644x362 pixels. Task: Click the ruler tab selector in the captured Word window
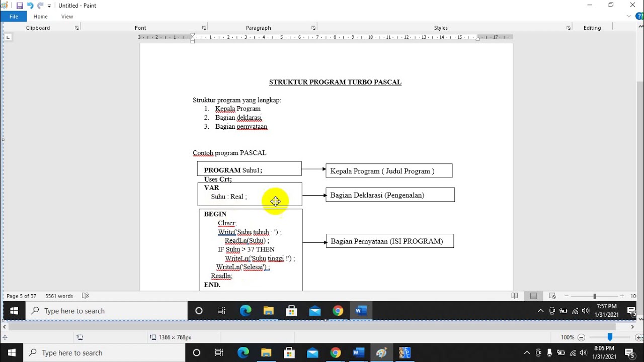pyautogui.click(x=8, y=38)
